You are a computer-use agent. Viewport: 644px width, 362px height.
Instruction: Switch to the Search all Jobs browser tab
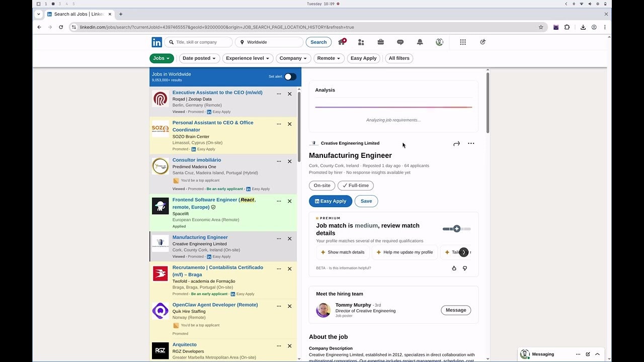pyautogui.click(x=75, y=14)
